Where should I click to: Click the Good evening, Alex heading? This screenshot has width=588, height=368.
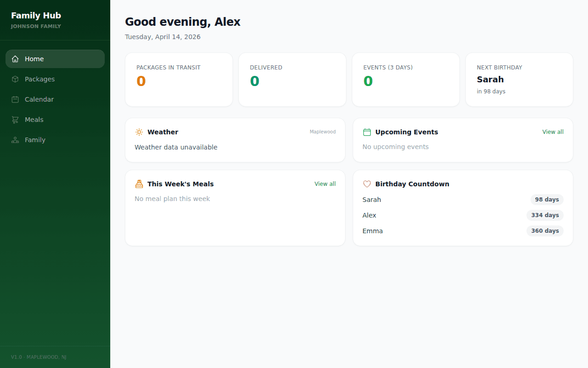click(x=183, y=22)
